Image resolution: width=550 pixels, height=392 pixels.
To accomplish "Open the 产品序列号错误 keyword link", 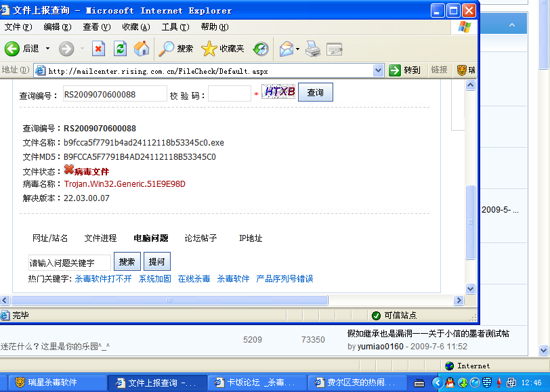I will (x=284, y=279).
